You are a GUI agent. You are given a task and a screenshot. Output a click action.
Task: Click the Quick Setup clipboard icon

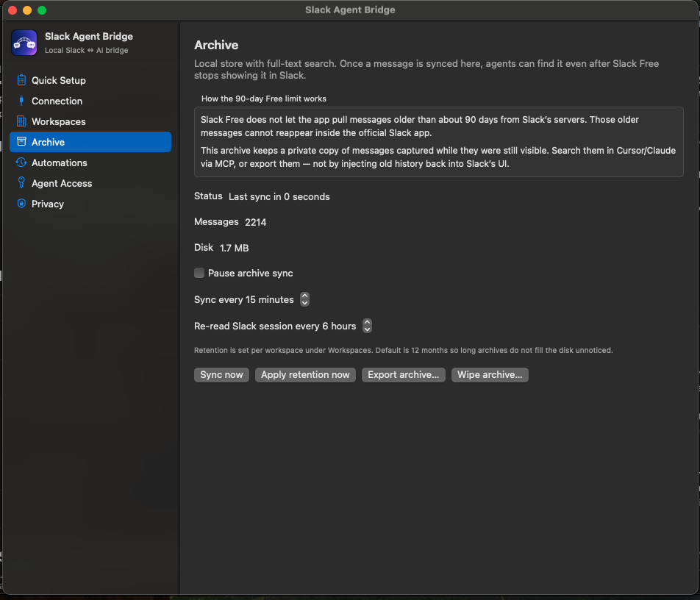point(21,80)
